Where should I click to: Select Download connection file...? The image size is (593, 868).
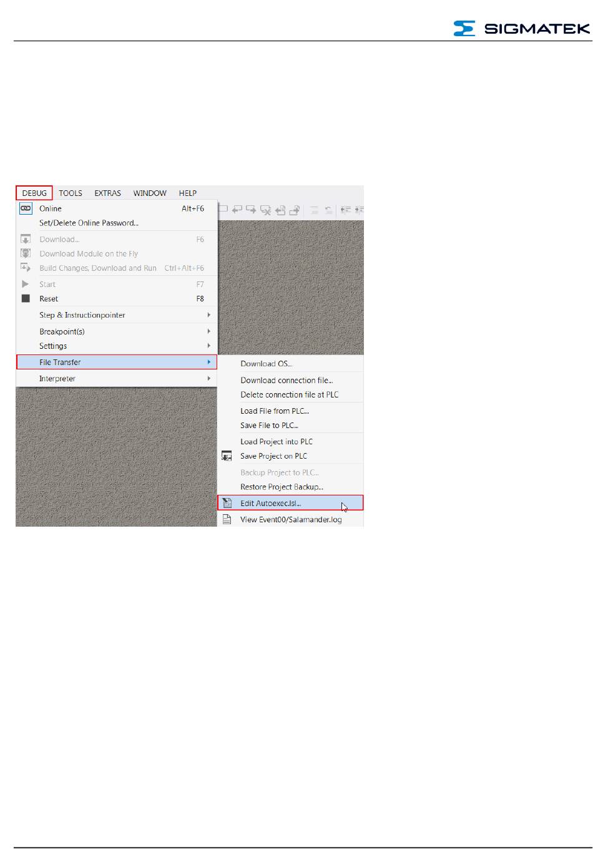(290, 380)
